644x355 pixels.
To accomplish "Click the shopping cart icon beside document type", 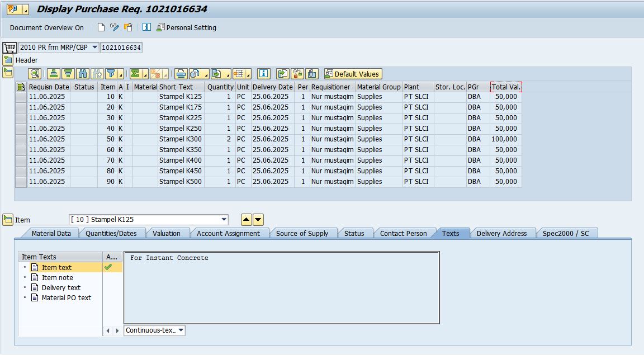I will click(10, 48).
